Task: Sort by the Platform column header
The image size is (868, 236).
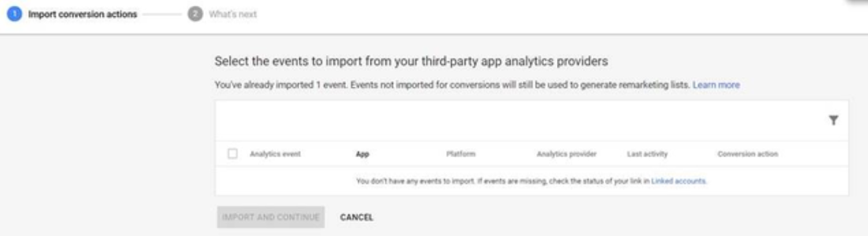Action: (461, 154)
